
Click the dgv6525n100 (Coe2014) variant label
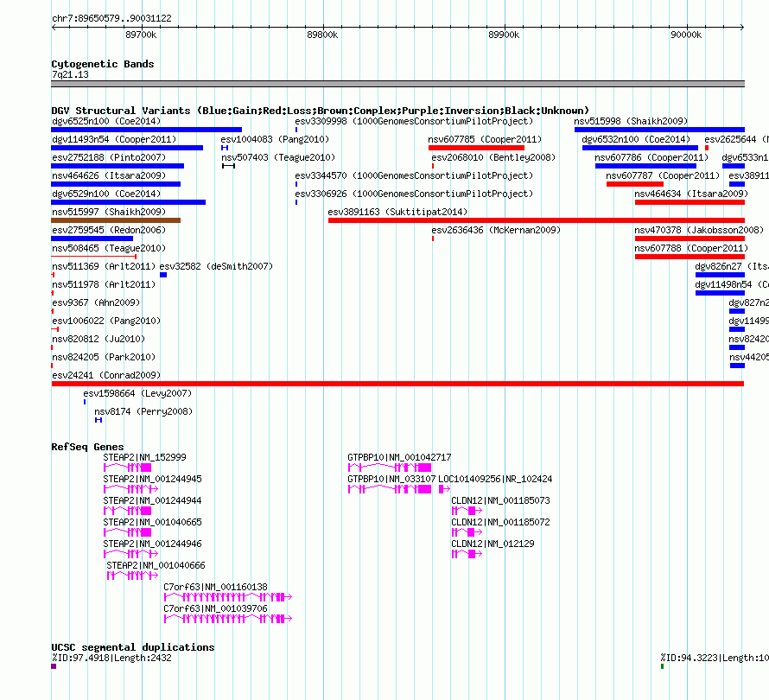(106, 121)
